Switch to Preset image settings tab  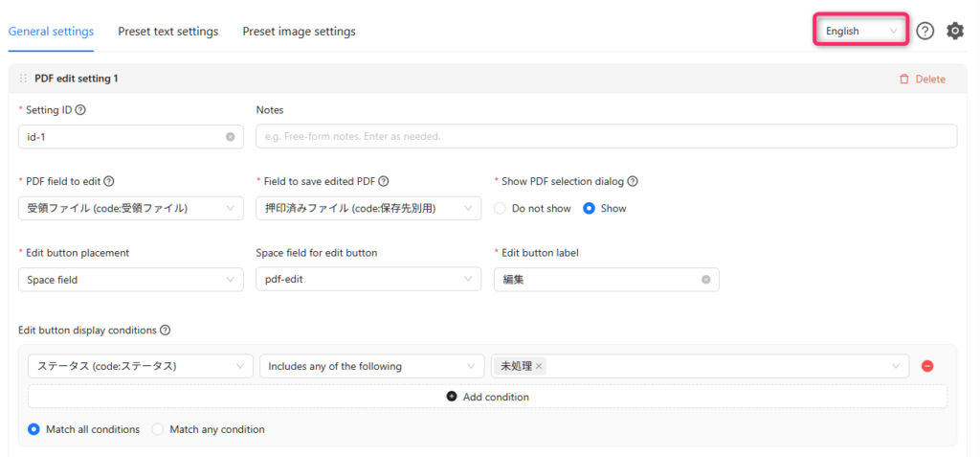300,32
